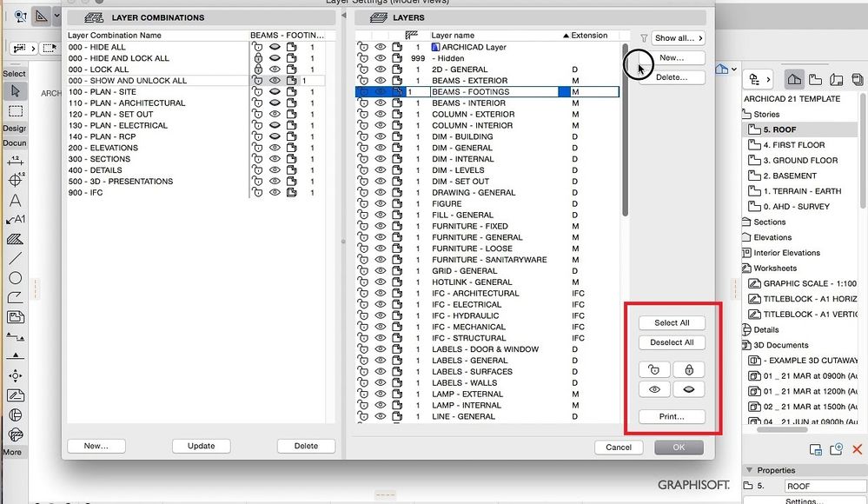Select the Line tool in the toolbox
868x504 pixels.
pos(15,258)
